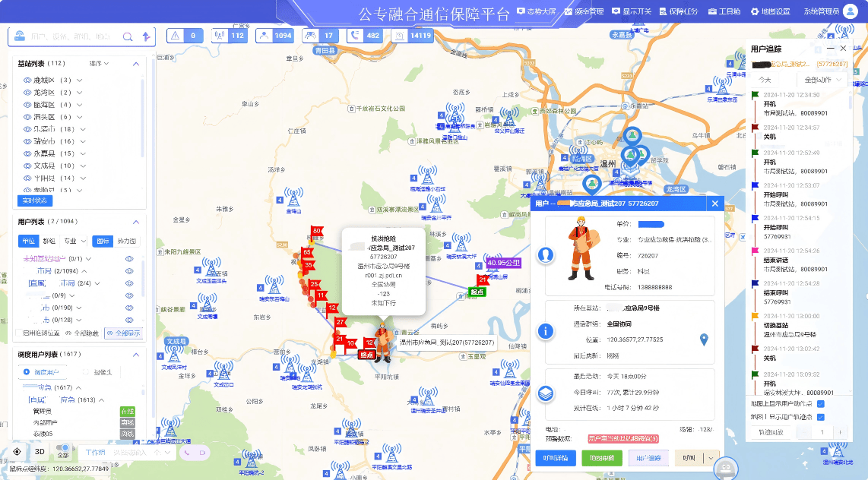Switch to the 热力图 tab

(126, 241)
